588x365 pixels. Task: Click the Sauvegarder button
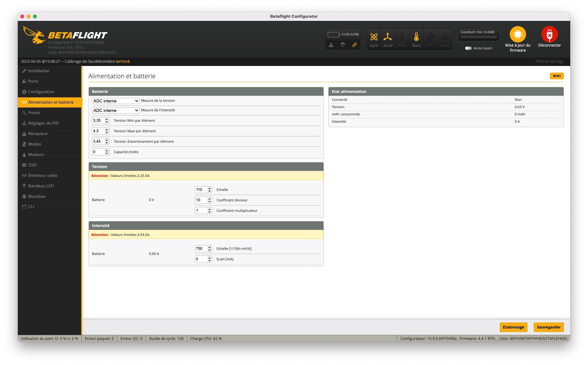coord(549,327)
